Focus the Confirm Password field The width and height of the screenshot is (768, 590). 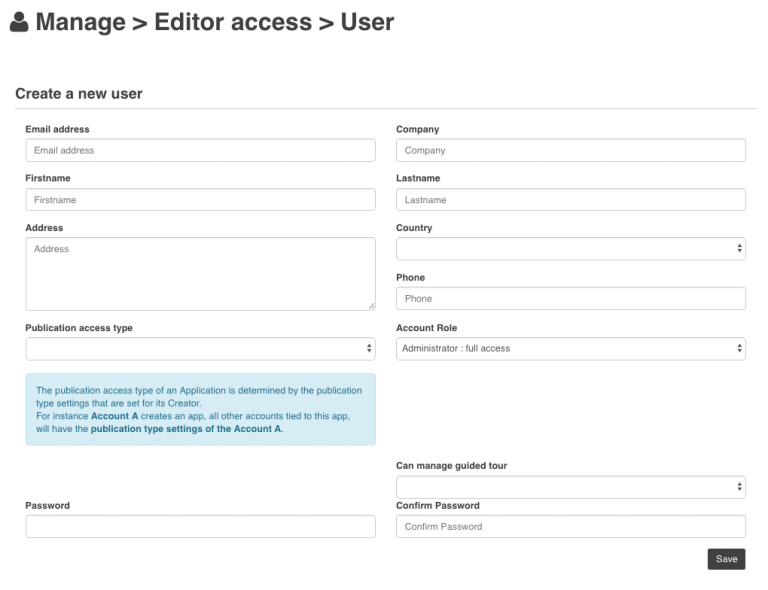point(571,527)
